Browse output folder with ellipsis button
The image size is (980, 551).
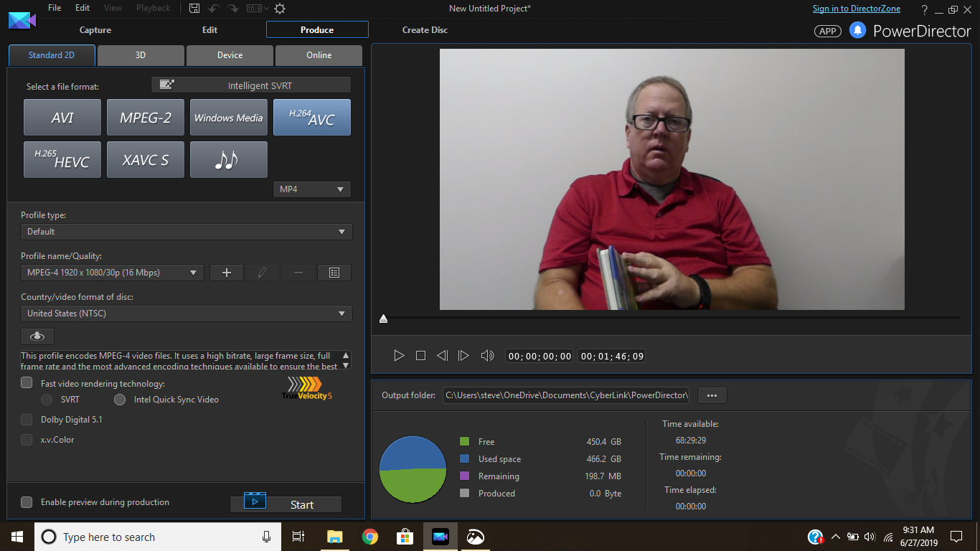coord(712,395)
